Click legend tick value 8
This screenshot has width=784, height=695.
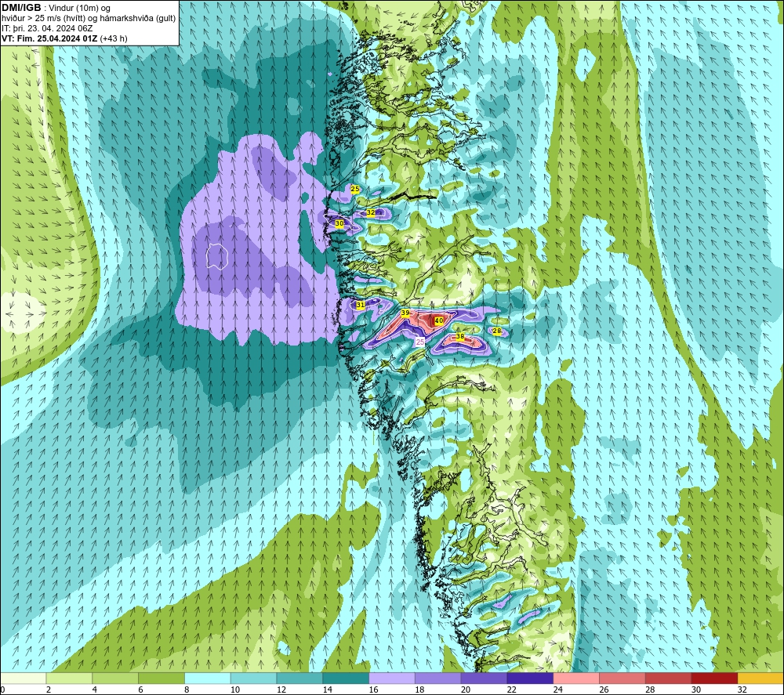coord(187,690)
